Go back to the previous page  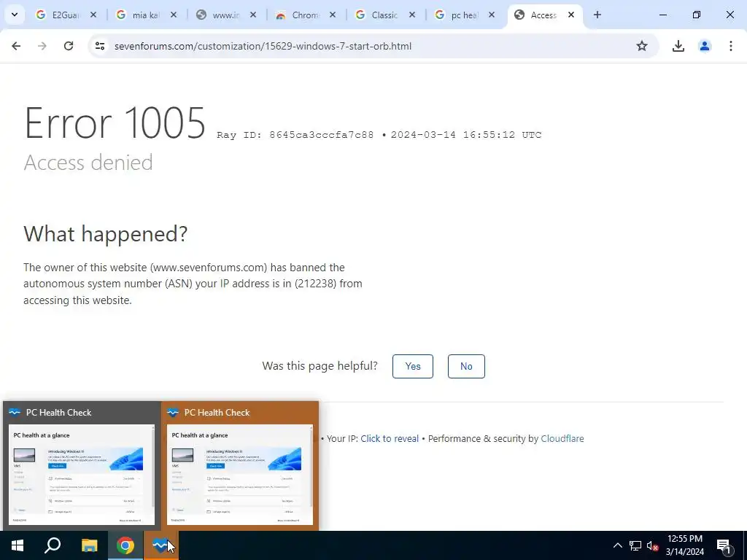(x=16, y=46)
